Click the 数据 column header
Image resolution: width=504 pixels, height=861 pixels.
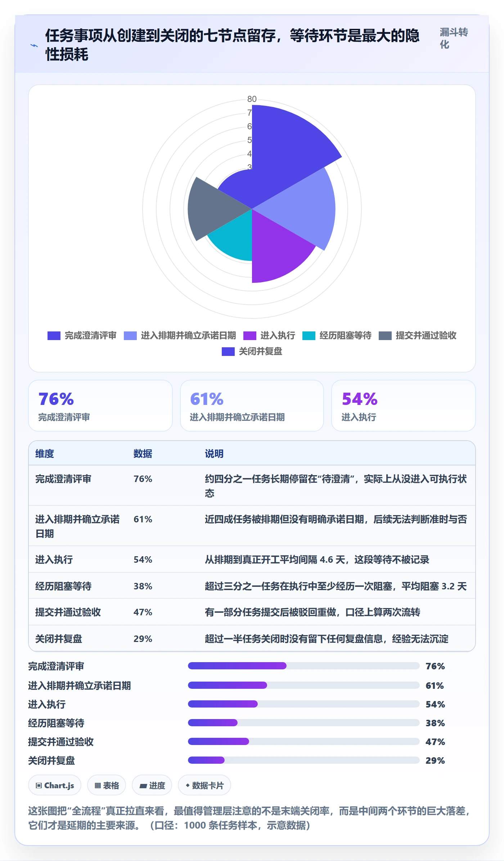point(143,454)
